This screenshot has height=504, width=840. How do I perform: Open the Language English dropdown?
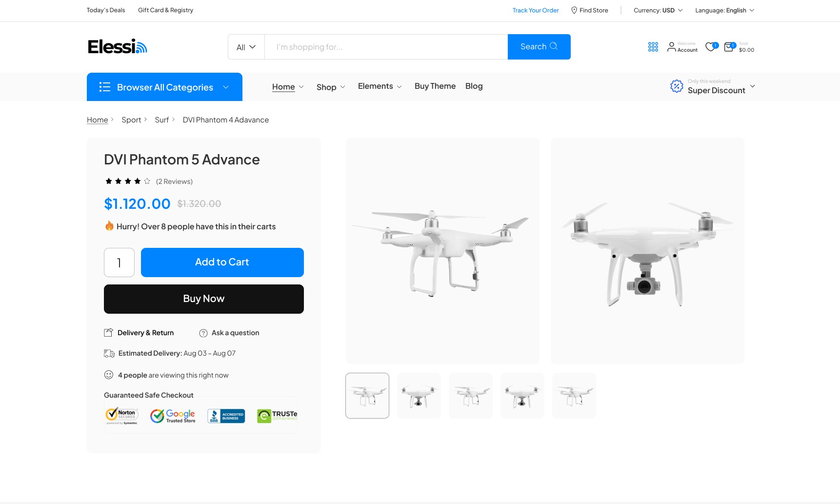click(724, 10)
